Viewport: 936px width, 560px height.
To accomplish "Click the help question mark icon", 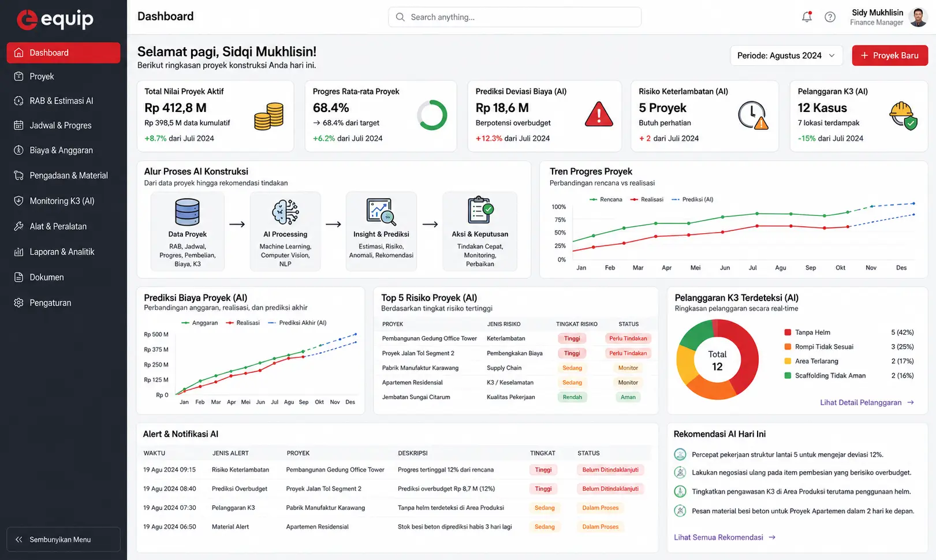I will [x=830, y=17].
